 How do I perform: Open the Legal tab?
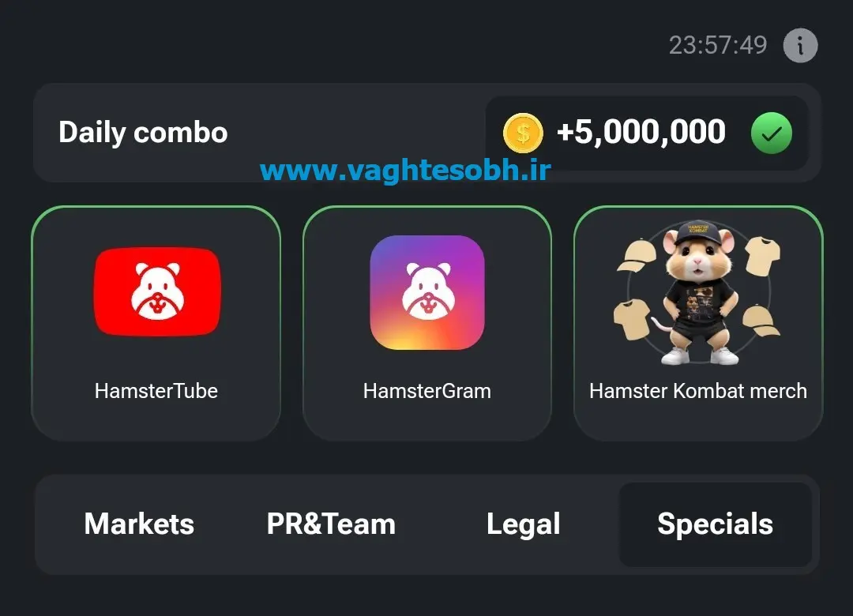click(x=524, y=524)
